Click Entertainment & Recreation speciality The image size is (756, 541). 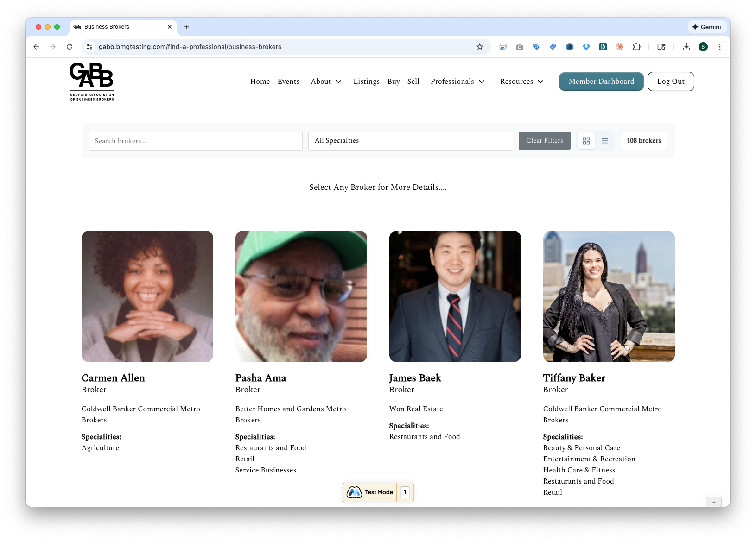pos(589,459)
